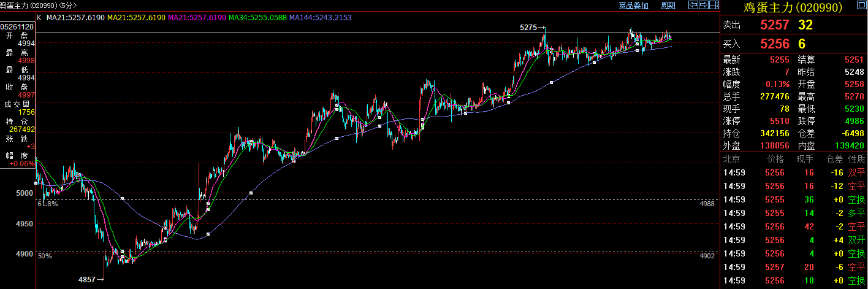Click the 4857 low price marker

point(87,279)
